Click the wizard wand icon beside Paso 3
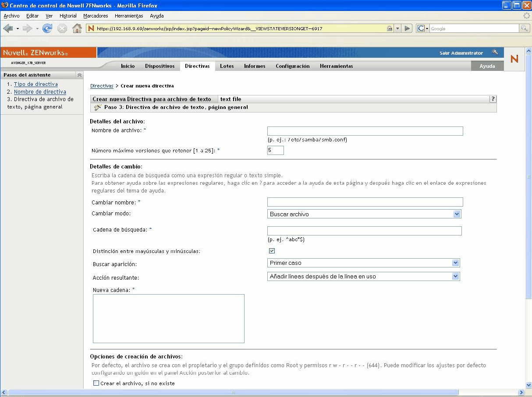Image resolution: width=532 pixels, height=397 pixels. (x=98, y=107)
